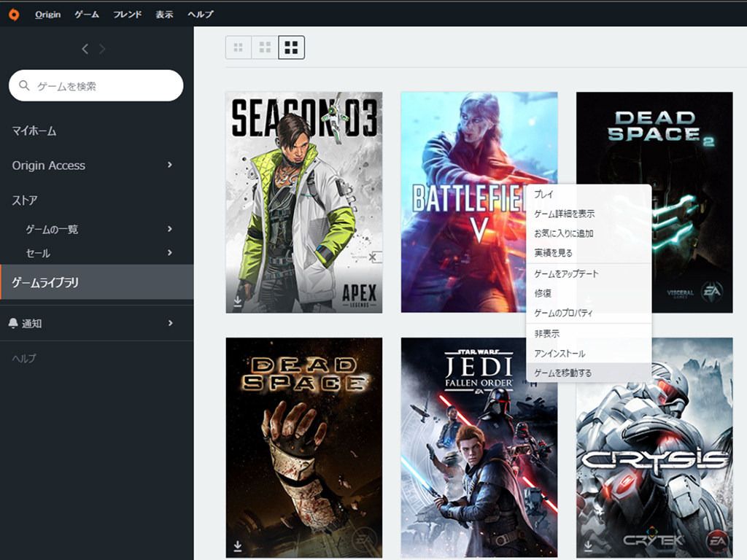Click the forward navigation arrow
747x560 pixels.
pyautogui.click(x=102, y=49)
